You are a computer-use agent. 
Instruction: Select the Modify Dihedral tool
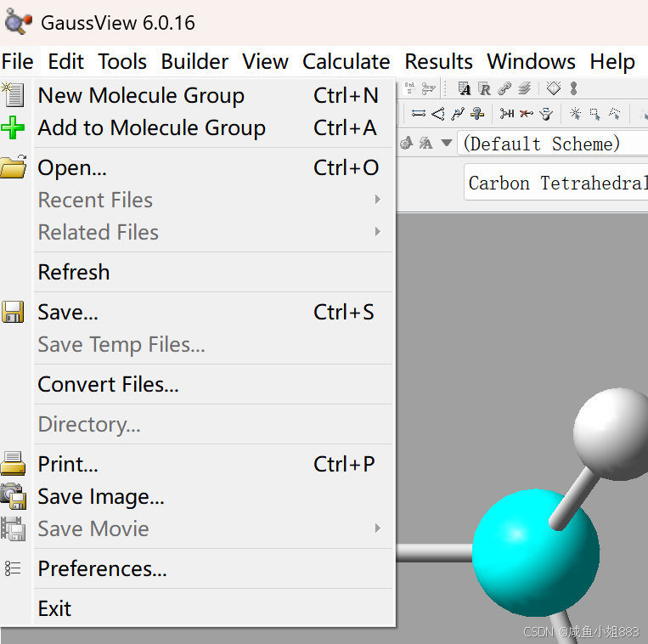[x=458, y=113]
